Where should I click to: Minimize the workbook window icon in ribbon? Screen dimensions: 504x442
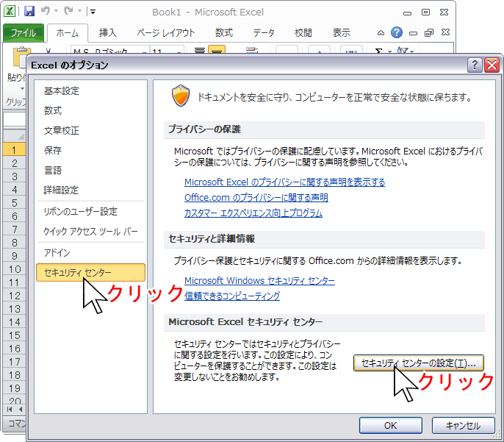tap(414, 33)
